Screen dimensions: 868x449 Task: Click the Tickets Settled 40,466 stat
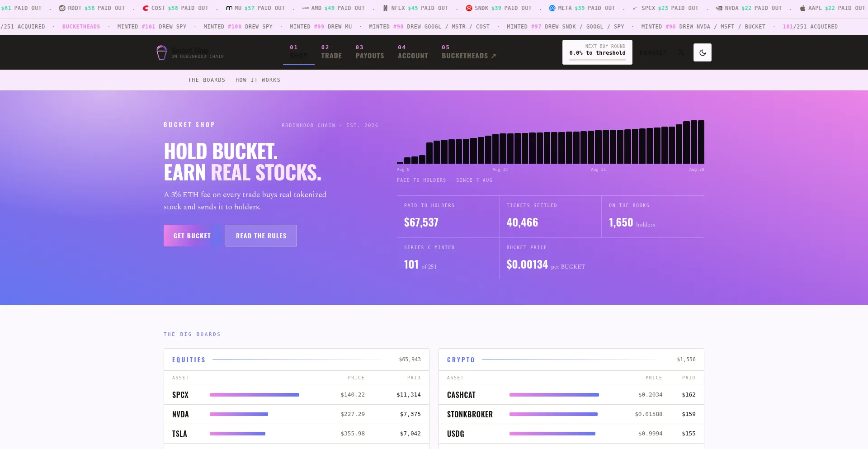coord(550,217)
